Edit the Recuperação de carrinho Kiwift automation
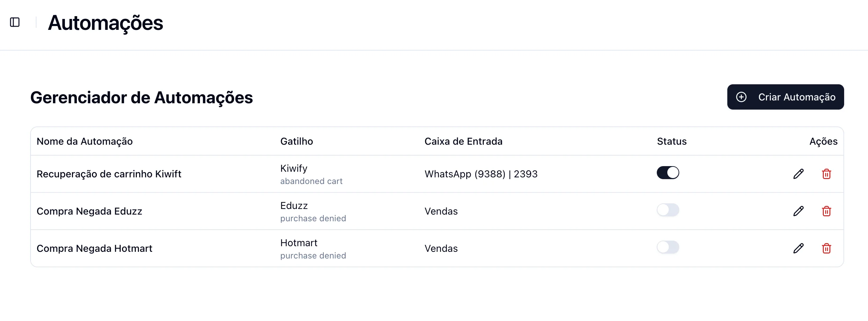Image resolution: width=868 pixels, height=321 pixels. click(x=799, y=173)
